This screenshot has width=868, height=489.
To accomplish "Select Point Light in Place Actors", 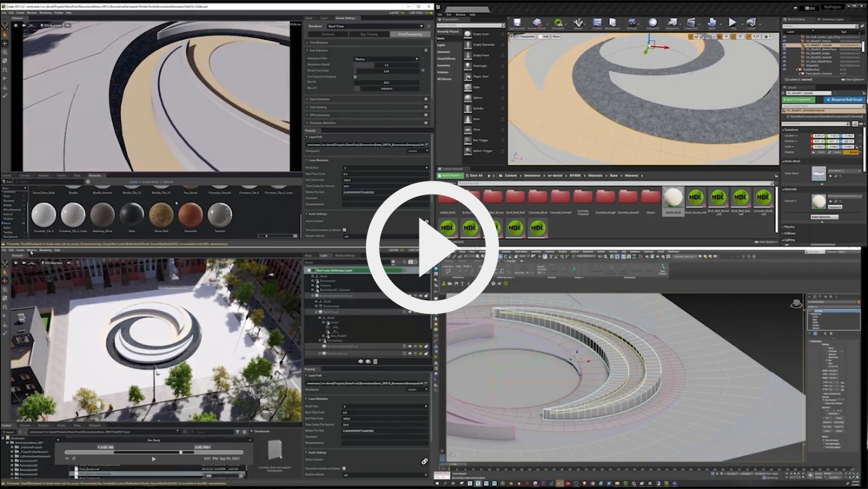I will click(x=483, y=66).
